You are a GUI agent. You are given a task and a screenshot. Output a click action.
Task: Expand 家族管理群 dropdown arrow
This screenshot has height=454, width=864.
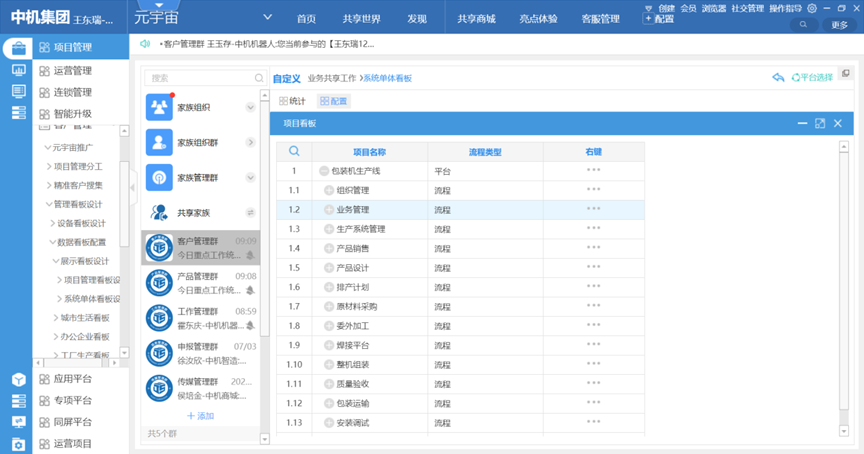click(250, 177)
